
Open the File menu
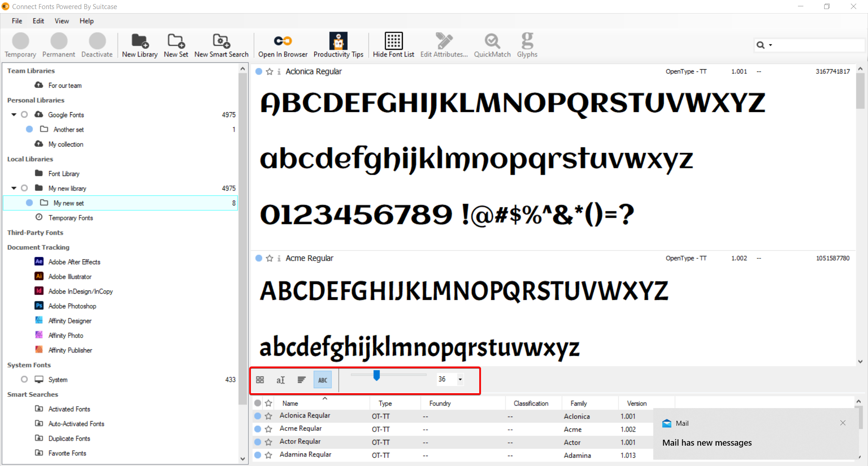(17, 21)
